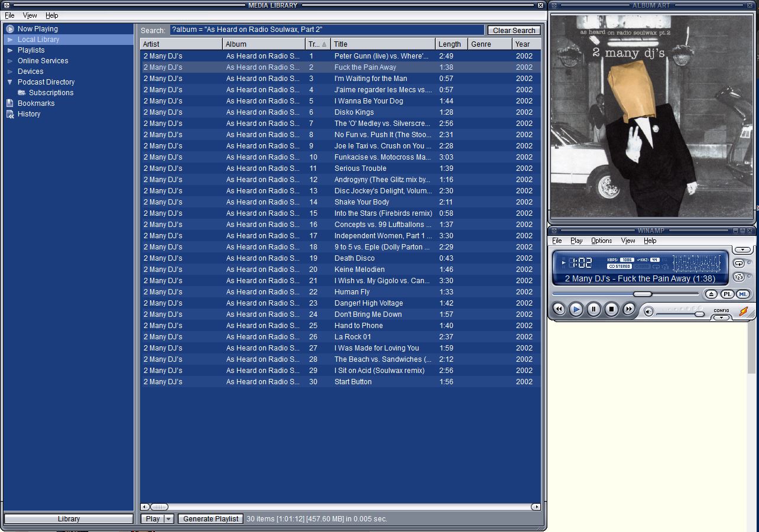Click the spectrum visualizer in Winamp display

click(697, 263)
